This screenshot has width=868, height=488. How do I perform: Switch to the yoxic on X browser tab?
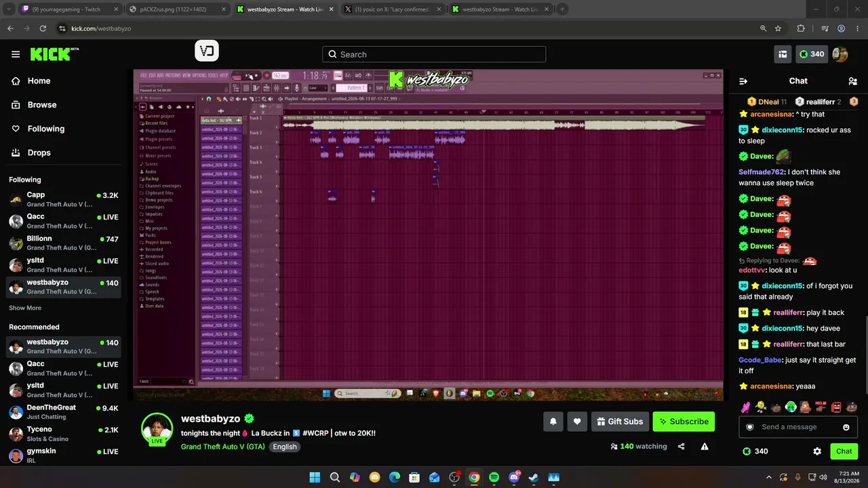393,9
